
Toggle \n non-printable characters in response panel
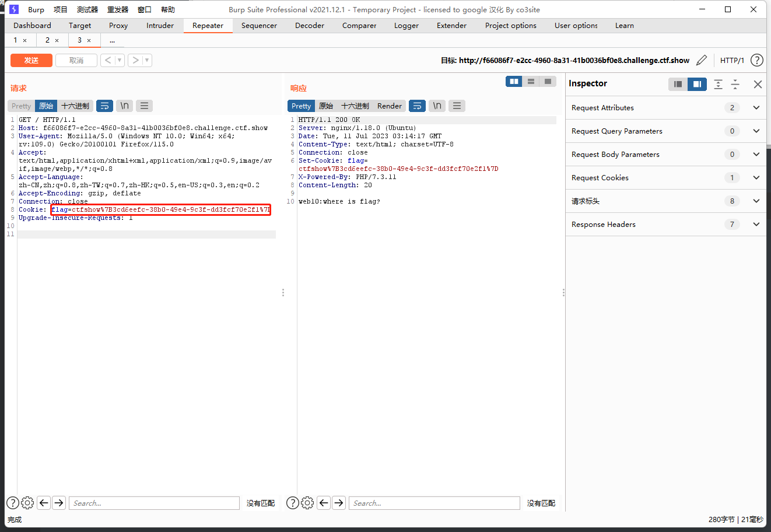point(437,106)
